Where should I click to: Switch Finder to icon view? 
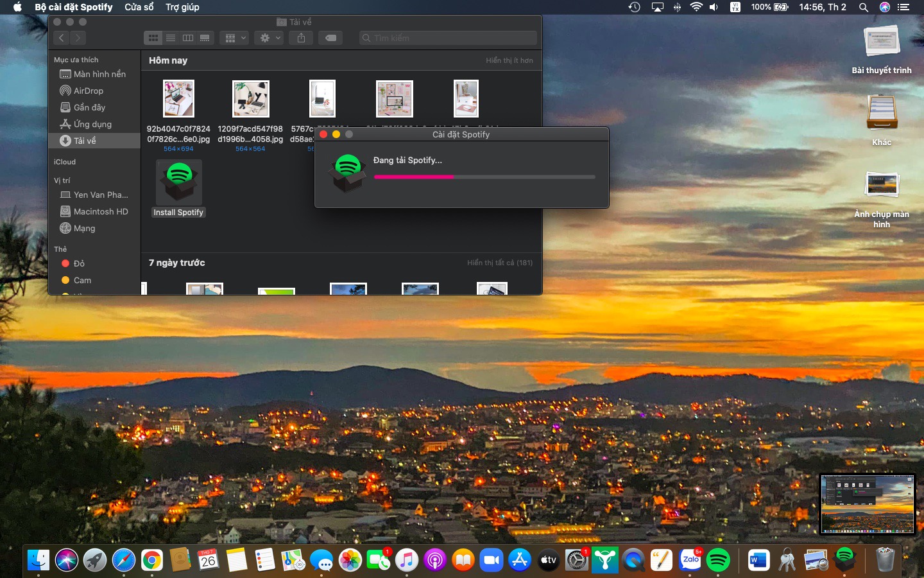(x=153, y=39)
